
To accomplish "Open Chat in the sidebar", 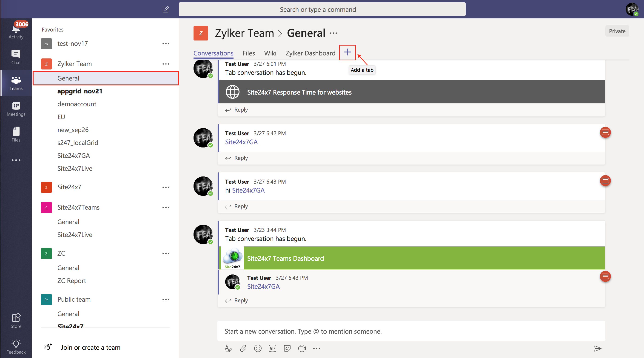I will click(16, 57).
